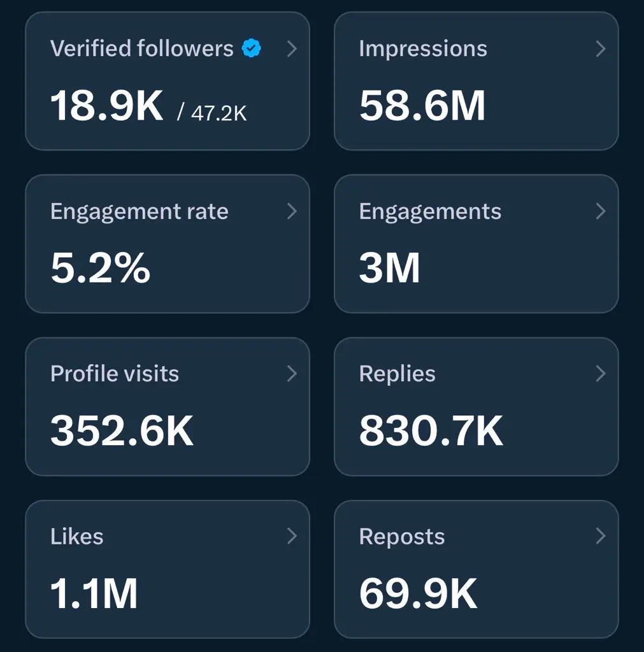Expand the Reposts card chevron
The width and height of the screenshot is (644, 652).
600,537
